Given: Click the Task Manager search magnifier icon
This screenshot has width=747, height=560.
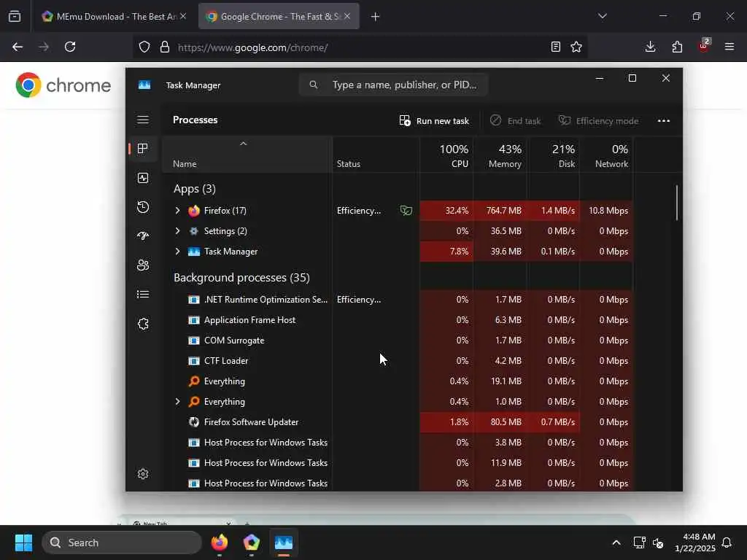Looking at the screenshot, I should [x=314, y=85].
